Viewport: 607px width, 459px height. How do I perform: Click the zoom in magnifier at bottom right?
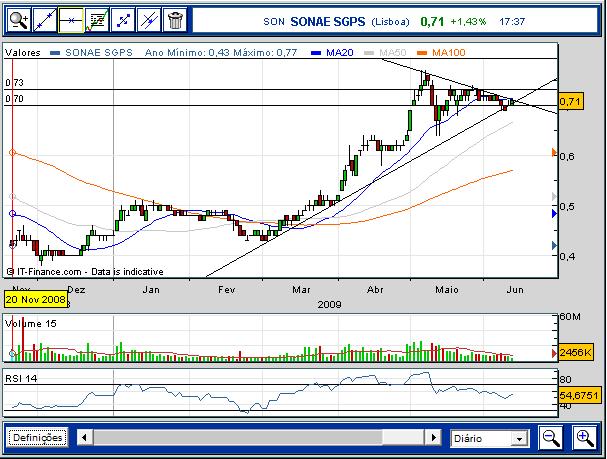[585, 438]
